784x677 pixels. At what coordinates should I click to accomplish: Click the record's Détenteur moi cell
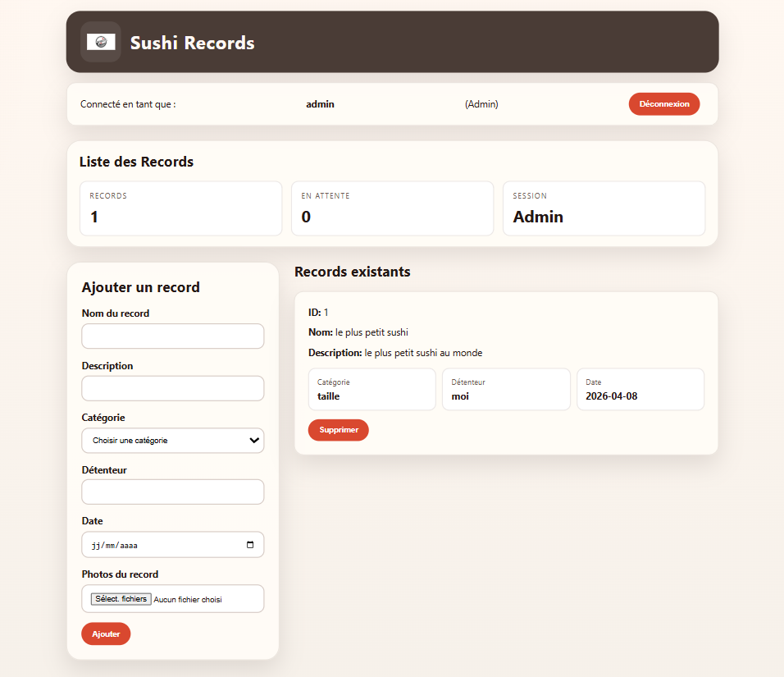(506, 389)
